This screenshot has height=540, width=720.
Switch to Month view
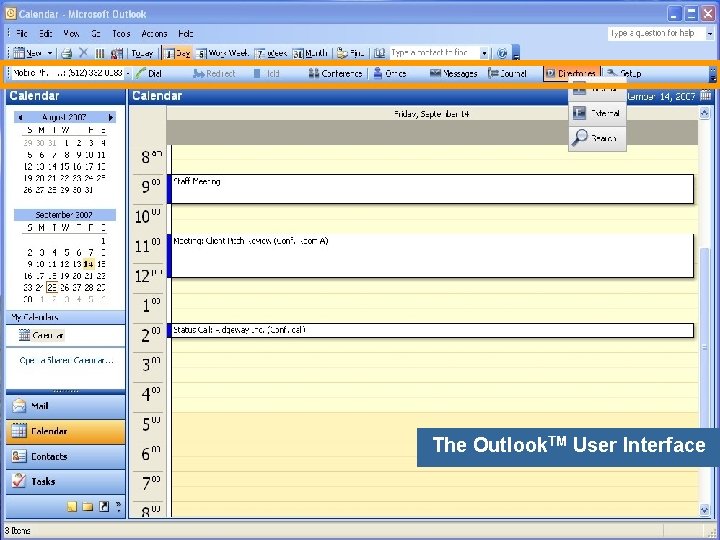point(311,53)
